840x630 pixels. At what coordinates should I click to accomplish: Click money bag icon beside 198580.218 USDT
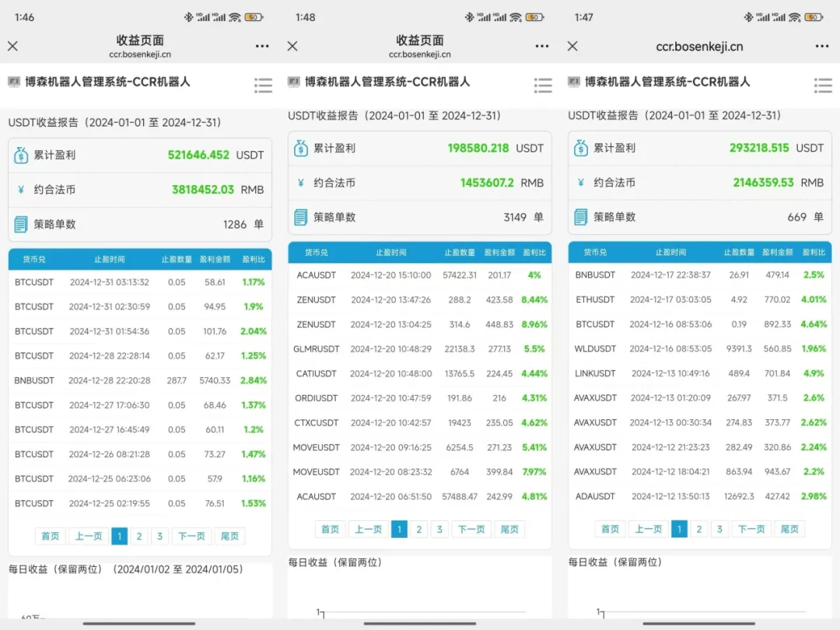click(x=300, y=149)
